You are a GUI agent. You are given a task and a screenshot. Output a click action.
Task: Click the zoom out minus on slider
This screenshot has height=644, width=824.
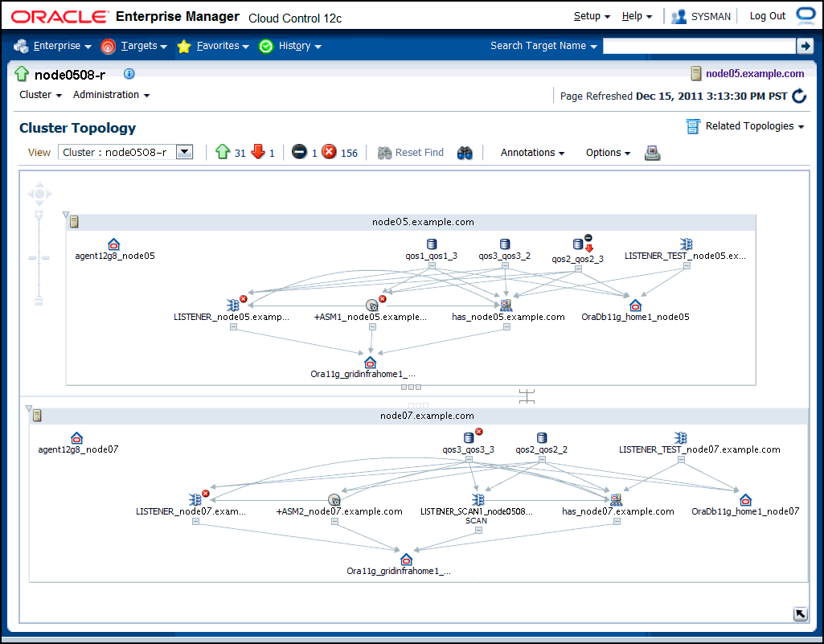(x=39, y=301)
